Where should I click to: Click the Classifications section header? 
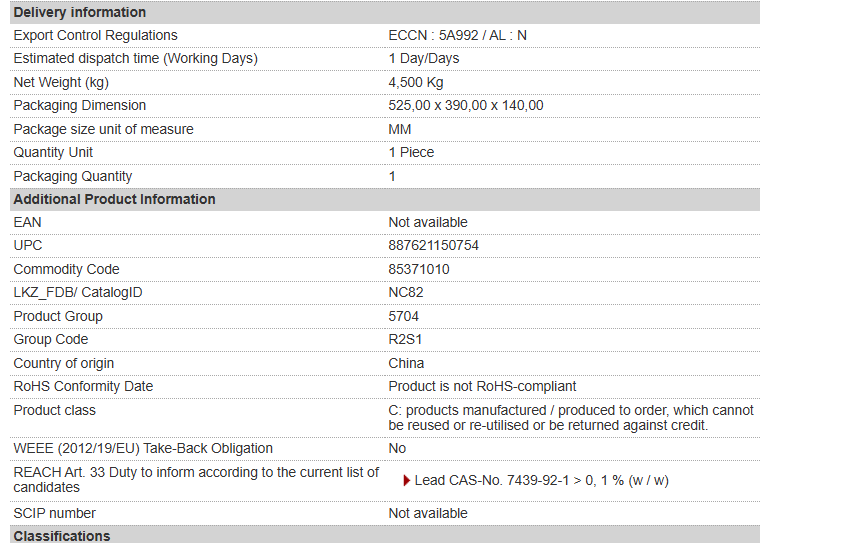pyautogui.click(x=62, y=536)
